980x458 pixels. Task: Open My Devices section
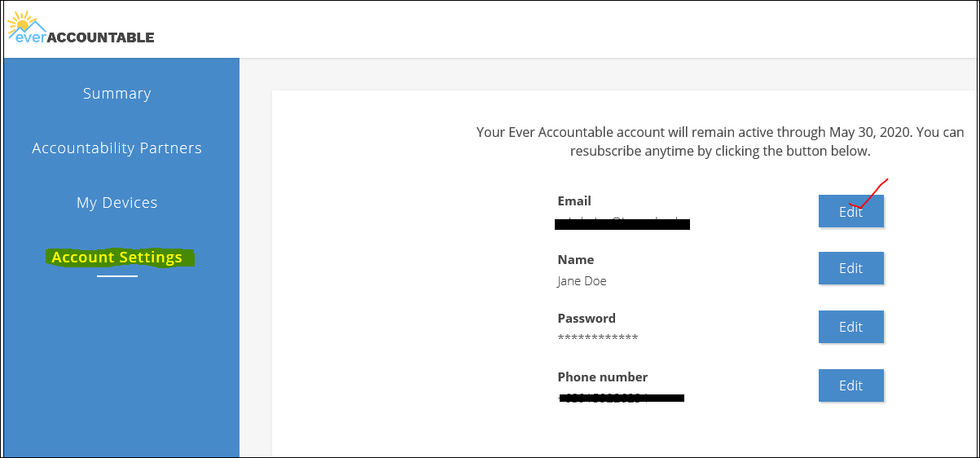coord(117,203)
